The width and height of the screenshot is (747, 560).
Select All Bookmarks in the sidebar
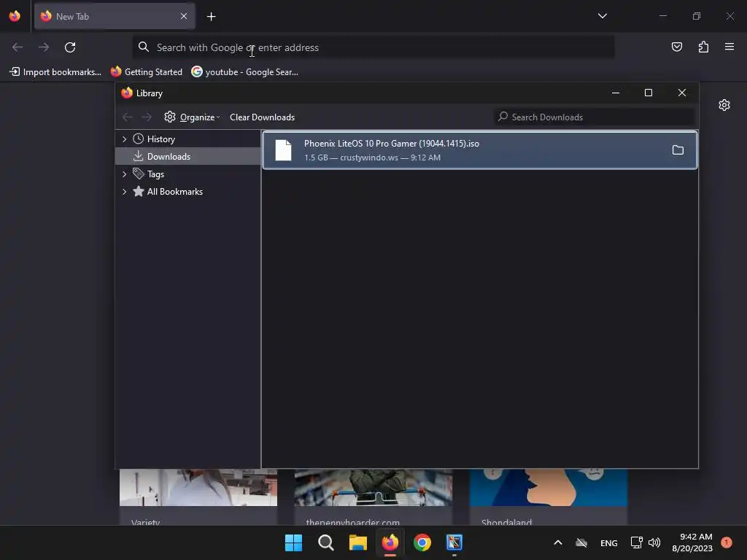click(x=175, y=192)
